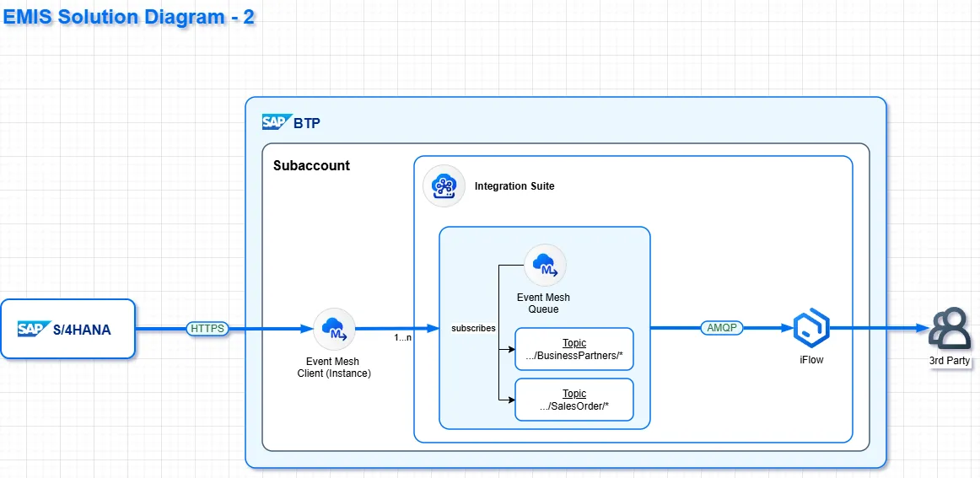Click the .../SalesOrder/* topic path
The image size is (980, 478).
pos(574,406)
